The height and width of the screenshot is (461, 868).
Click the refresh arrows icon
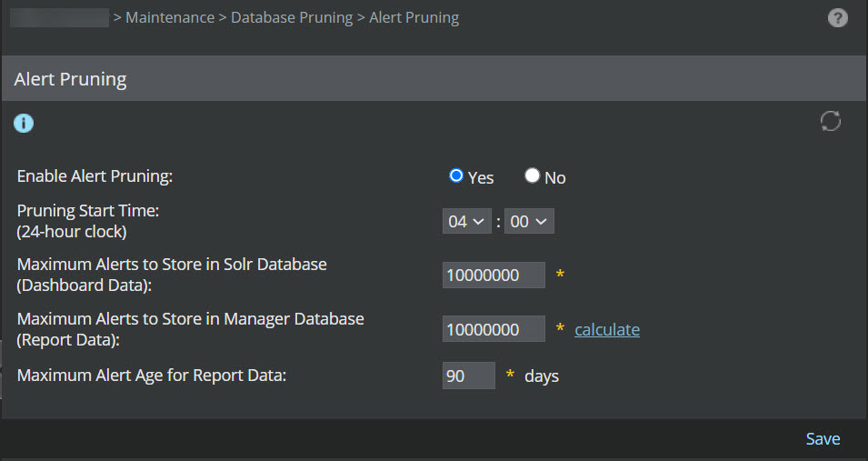click(x=831, y=121)
